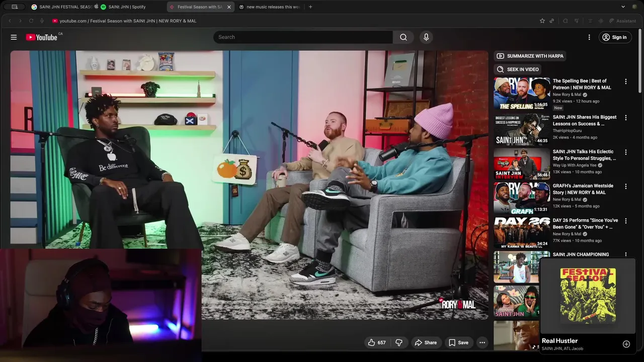Image resolution: width=644 pixels, height=362 pixels.
Task: Open DAY 26 performance thumbnail
Action: click(522, 233)
